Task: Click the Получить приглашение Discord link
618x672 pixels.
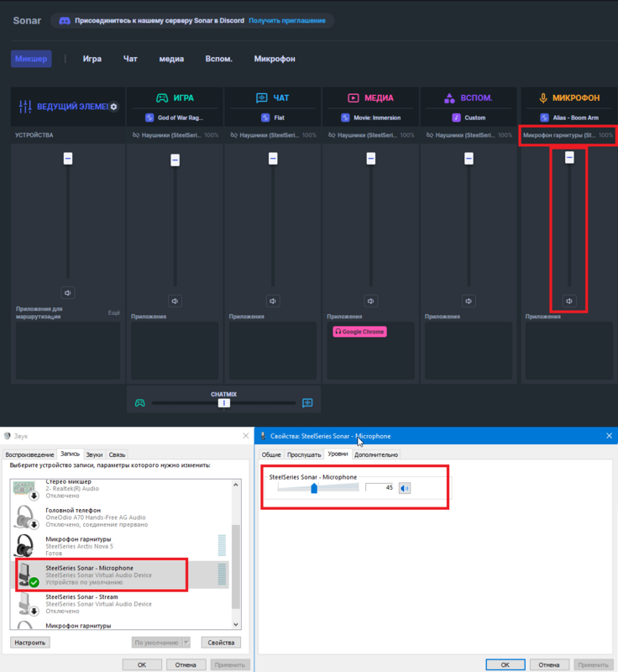Action: click(x=287, y=20)
